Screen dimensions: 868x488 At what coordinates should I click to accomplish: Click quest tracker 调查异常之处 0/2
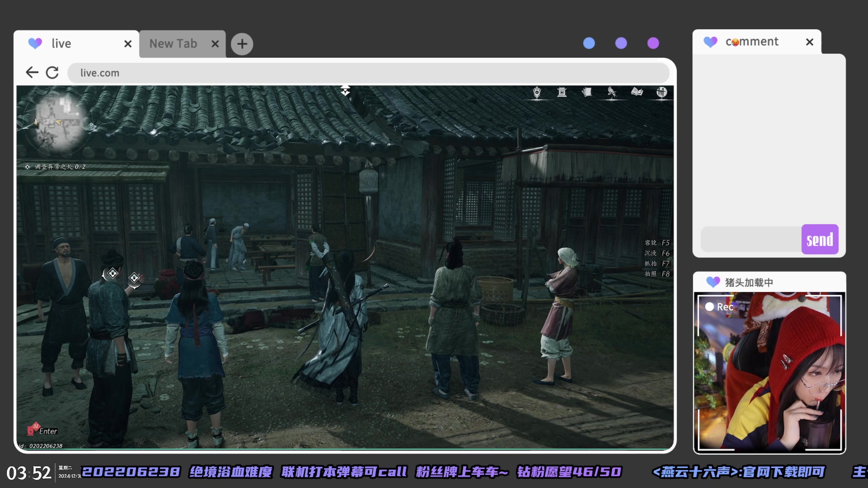55,167
